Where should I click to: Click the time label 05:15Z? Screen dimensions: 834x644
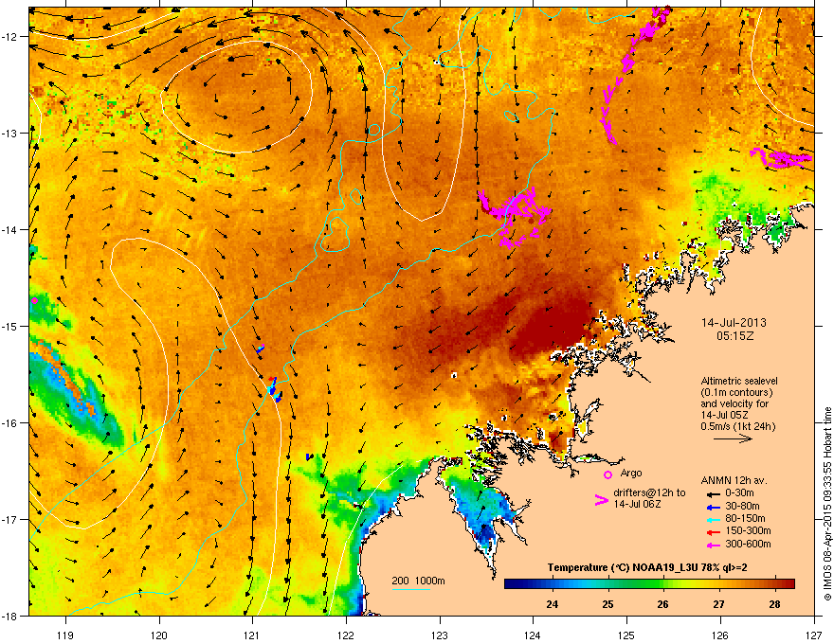point(734,336)
